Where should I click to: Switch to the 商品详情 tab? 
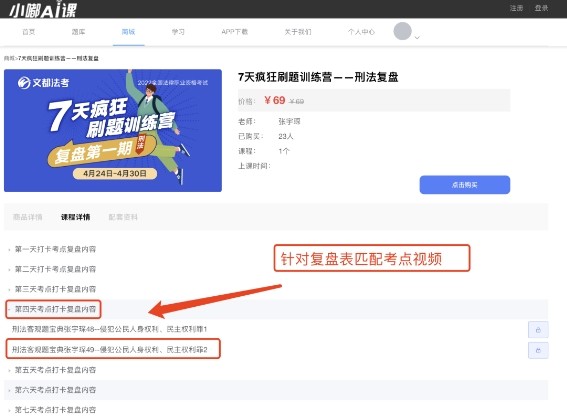(28, 217)
